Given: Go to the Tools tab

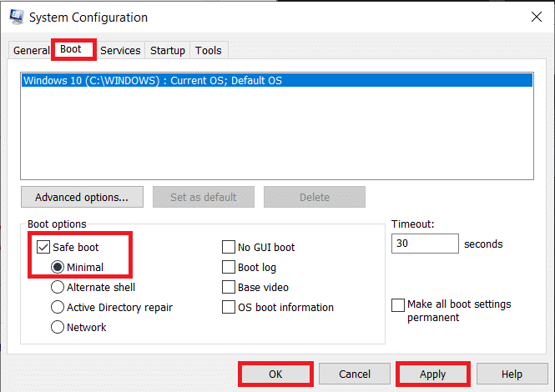Looking at the screenshot, I should (209, 51).
